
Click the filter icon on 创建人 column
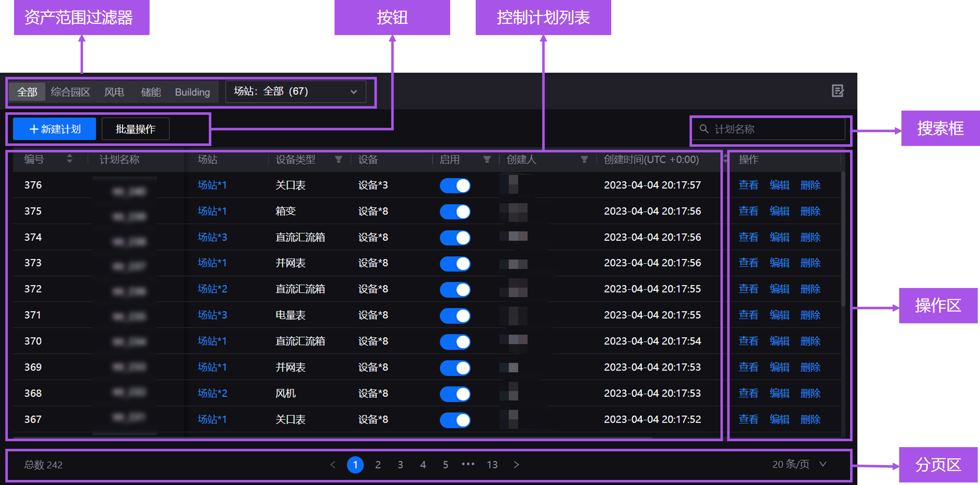tap(584, 159)
